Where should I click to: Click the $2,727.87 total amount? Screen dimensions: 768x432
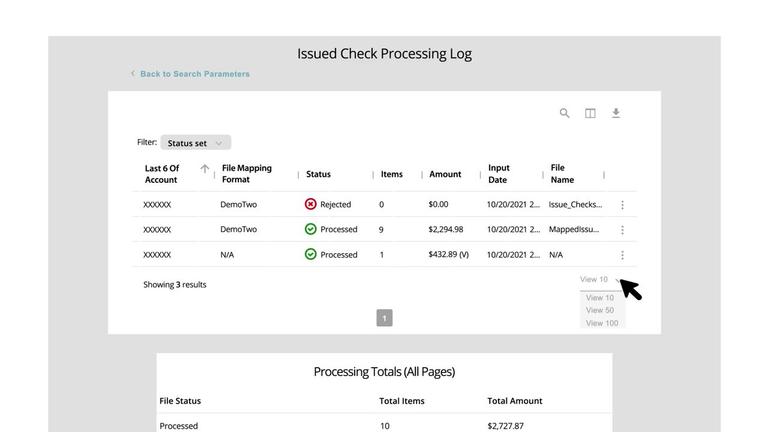505,426
